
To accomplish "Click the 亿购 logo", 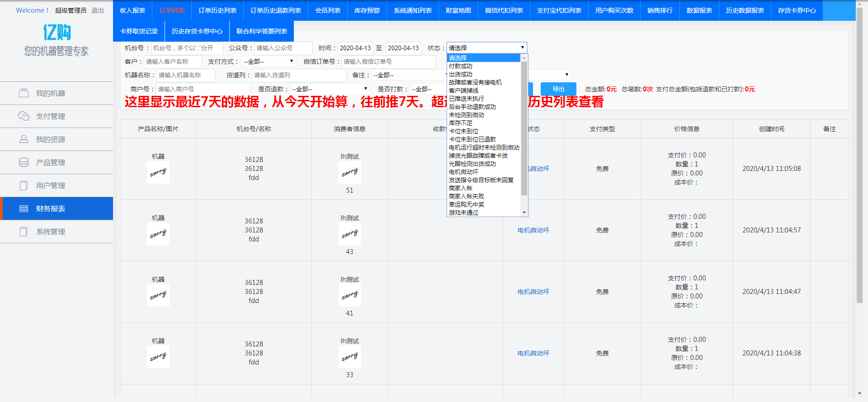I will point(57,33).
